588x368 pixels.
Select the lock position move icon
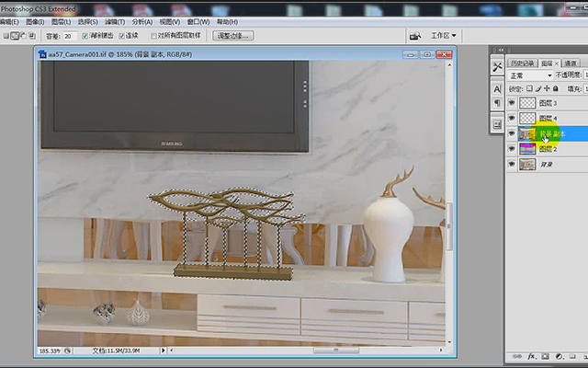pos(547,88)
